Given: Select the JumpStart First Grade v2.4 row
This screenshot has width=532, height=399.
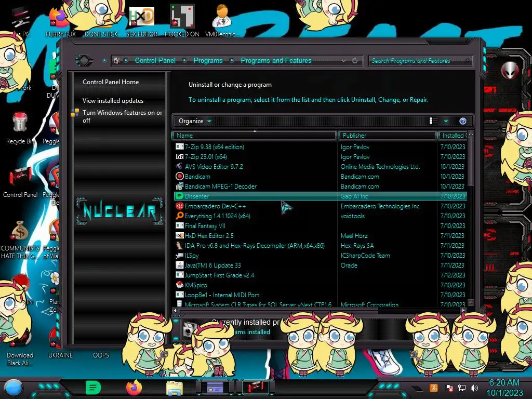Looking at the screenshot, I should tap(320, 275).
